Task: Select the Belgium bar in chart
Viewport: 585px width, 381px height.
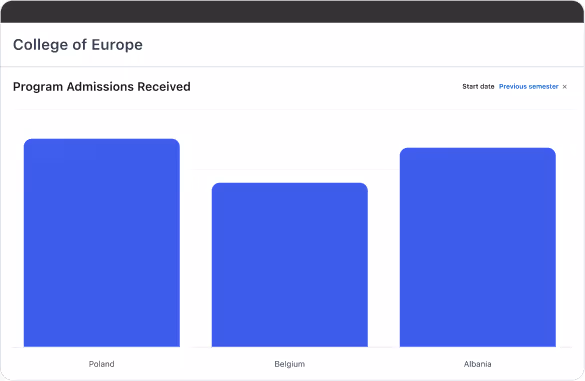Action: click(x=290, y=265)
